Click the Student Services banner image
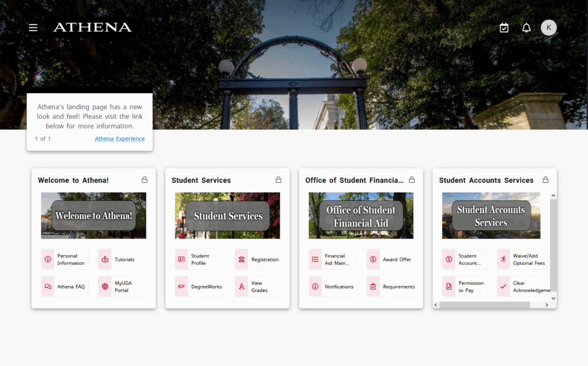The width and height of the screenshot is (588, 366). (x=227, y=215)
